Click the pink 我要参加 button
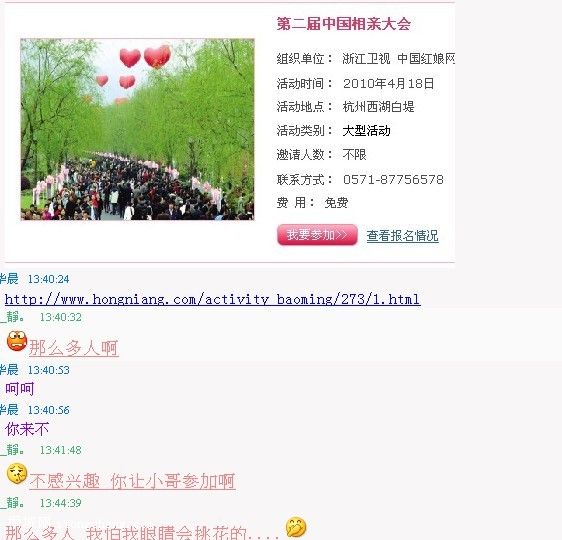 point(317,235)
